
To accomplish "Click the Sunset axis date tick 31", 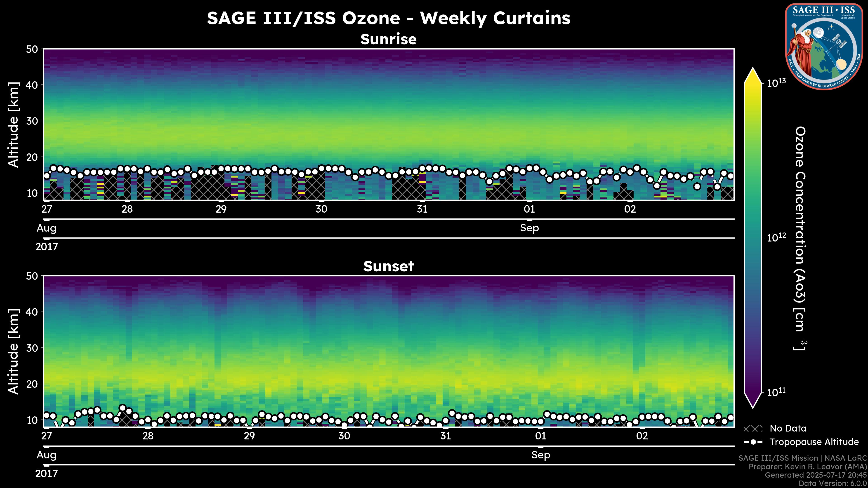I will point(446,436).
